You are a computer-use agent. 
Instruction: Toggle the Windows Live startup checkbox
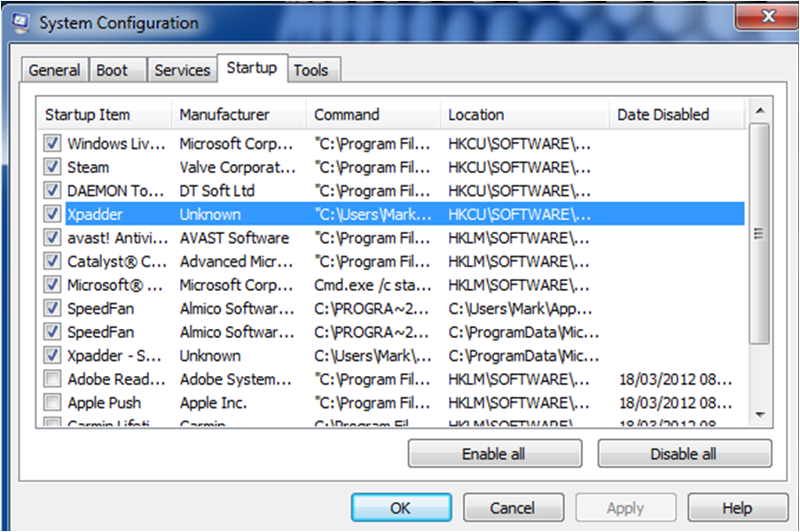pyautogui.click(x=52, y=143)
